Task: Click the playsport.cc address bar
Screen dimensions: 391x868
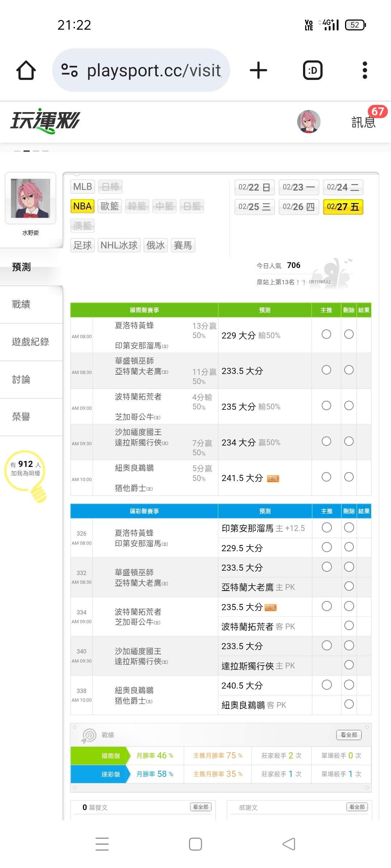Action: (x=154, y=70)
